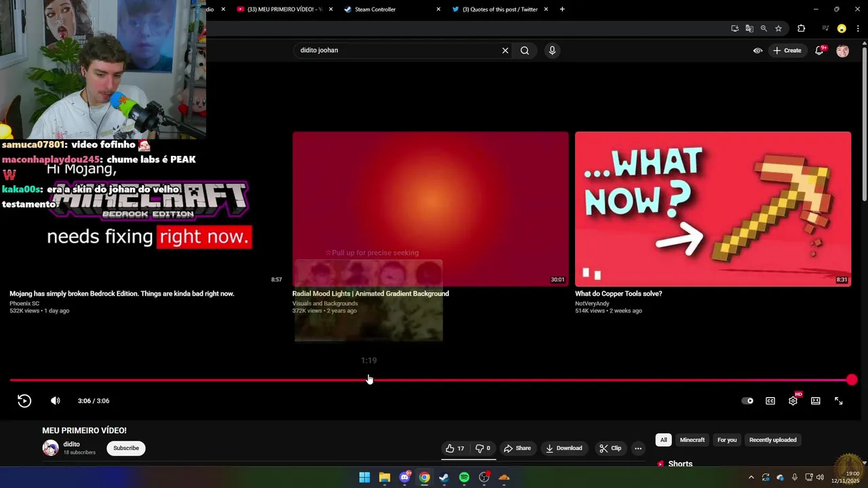
Task: Open the Phoenix SC channel link
Action: click(x=24, y=304)
